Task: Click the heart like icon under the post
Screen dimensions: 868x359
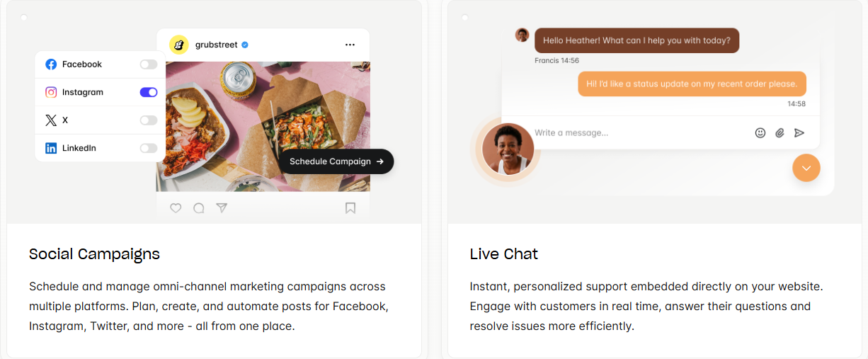Action: [x=176, y=208]
